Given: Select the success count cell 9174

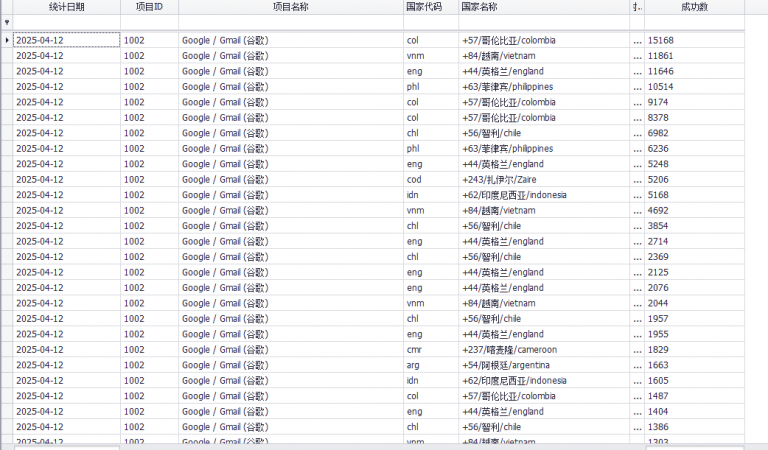Looking at the screenshot, I should [x=694, y=102].
